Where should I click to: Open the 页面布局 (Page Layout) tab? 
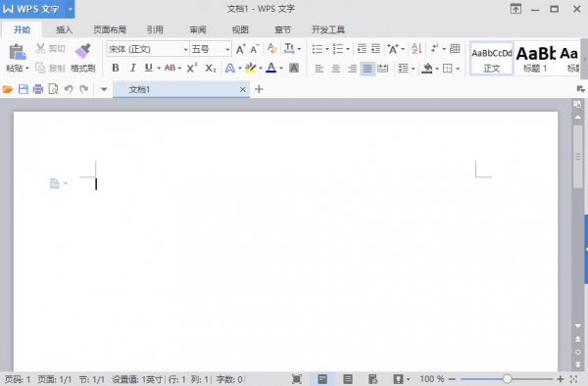pyautogui.click(x=110, y=29)
